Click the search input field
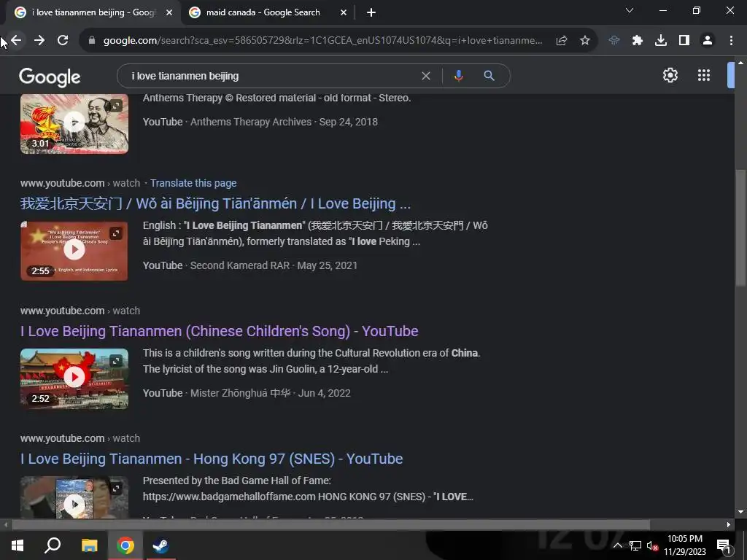 (x=273, y=76)
